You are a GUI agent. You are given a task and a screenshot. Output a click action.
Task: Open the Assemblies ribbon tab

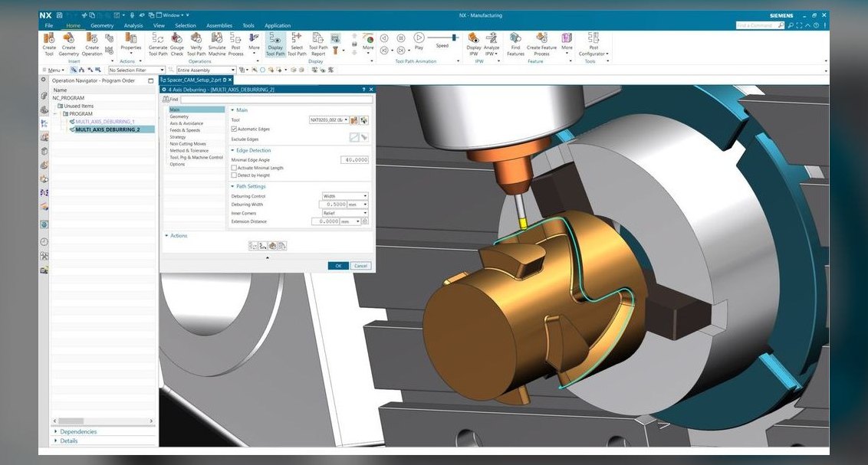tap(219, 25)
